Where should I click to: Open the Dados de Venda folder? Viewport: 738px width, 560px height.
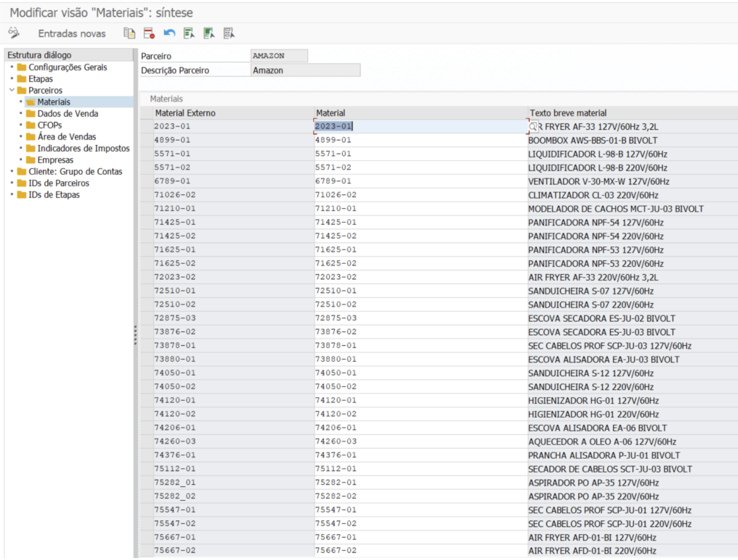pyautogui.click(x=62, y=114)
